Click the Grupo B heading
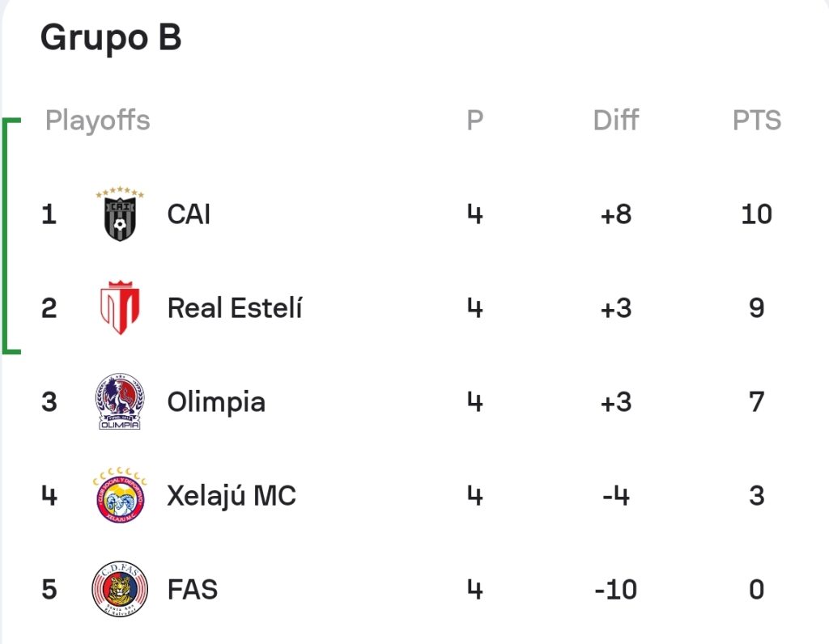The width and height of the screenshot is (829, 644). [x=111, y=38]
